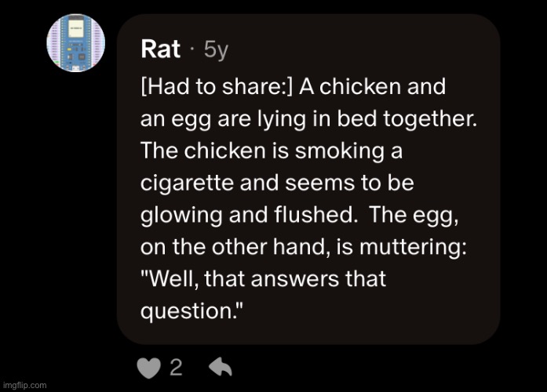Click the line "an egg are lying in bed together."

[308, 119]
